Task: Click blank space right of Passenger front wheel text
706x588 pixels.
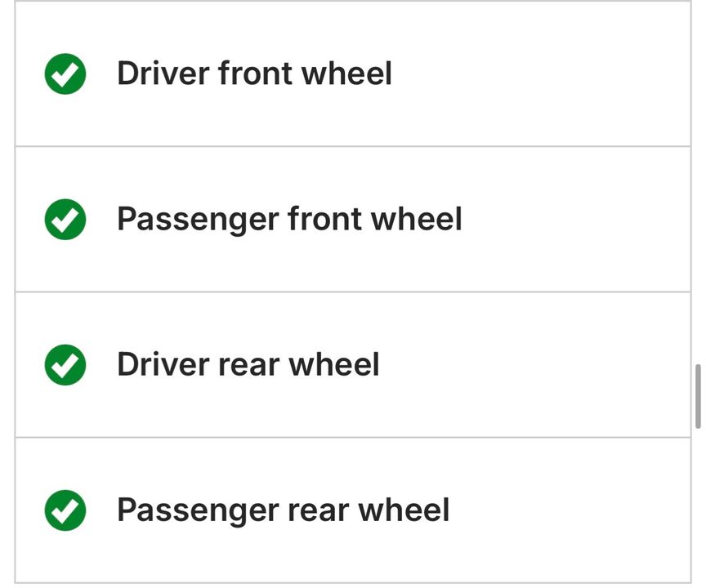Action: pos(572,219)
